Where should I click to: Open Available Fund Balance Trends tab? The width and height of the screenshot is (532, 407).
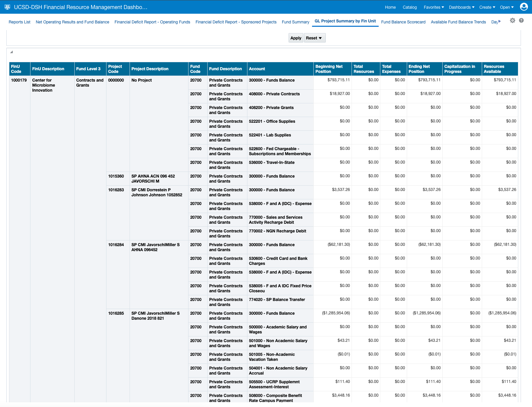pyautogui.click(x=458, y=22)
